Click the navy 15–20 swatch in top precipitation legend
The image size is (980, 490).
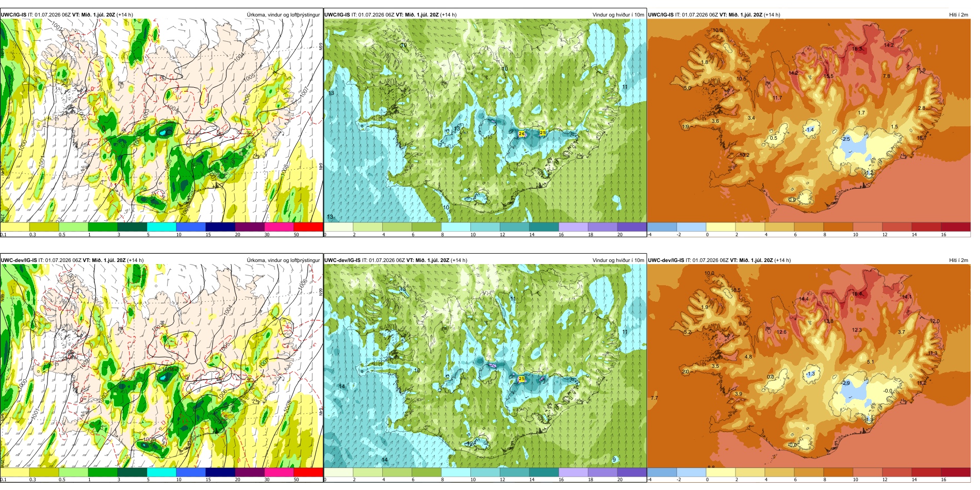coord(220,227)
